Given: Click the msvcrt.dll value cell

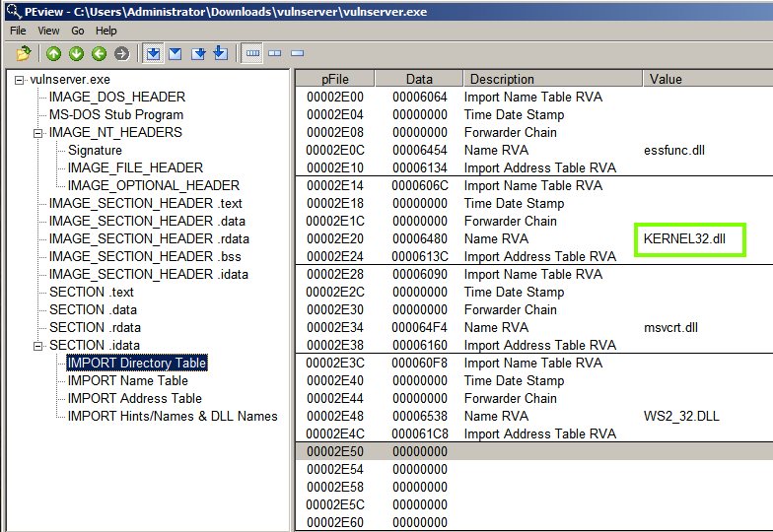Looking at the screenshot, I should click(670, 327).
